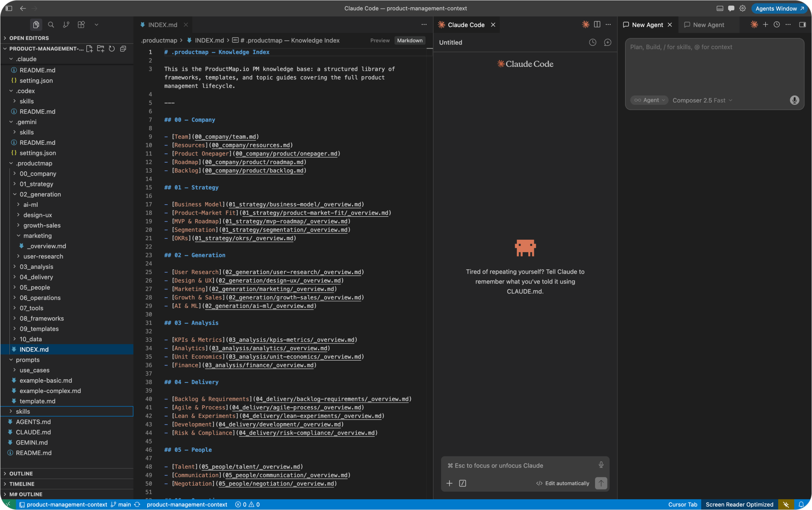Switch to Preview mode
The height and width of the screenshot is (510, 812).
tap(380, 41)
